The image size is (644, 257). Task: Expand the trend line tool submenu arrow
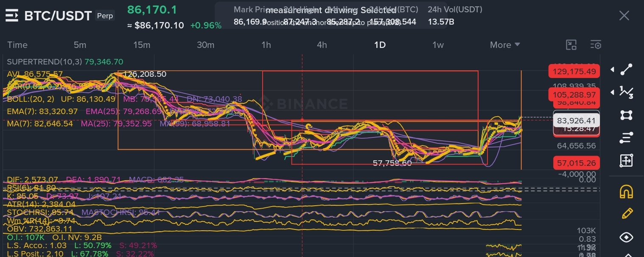(612, 70)
